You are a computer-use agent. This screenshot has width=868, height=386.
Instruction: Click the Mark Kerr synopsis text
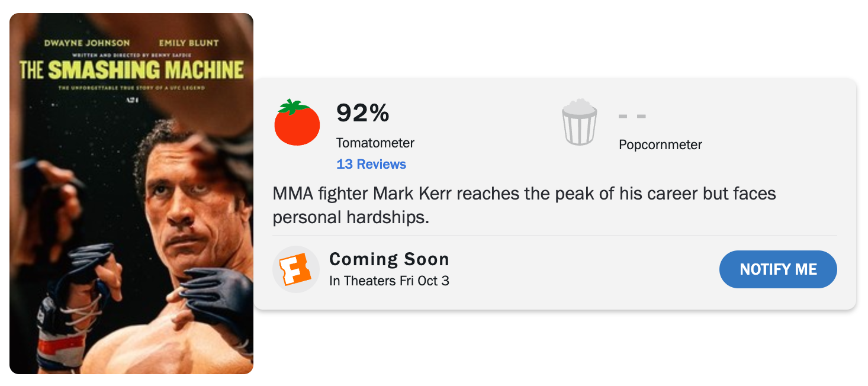[523, 205]
